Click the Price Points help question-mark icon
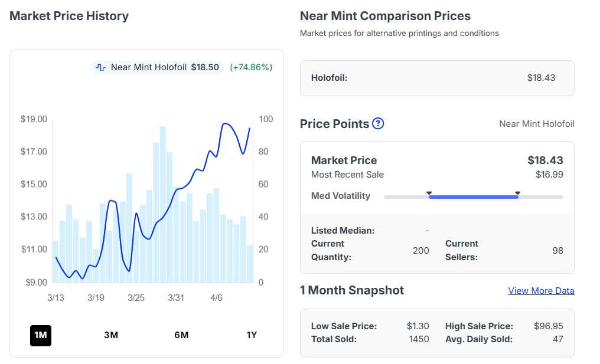 coord(378,124)
